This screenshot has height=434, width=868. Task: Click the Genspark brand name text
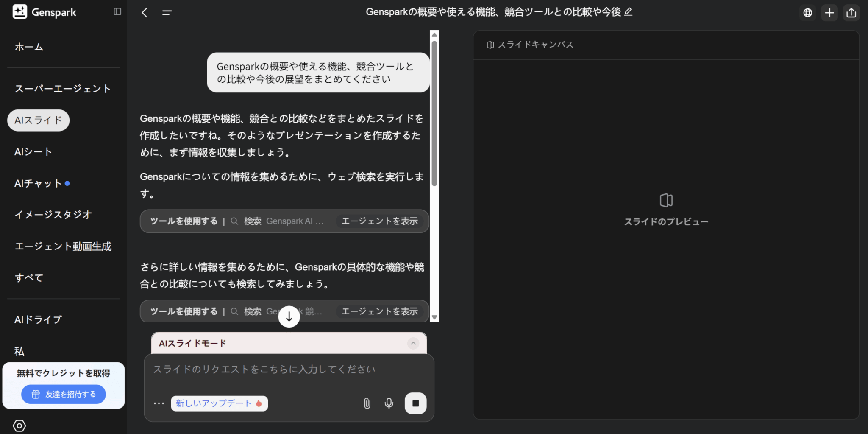[x=54, y=12]
